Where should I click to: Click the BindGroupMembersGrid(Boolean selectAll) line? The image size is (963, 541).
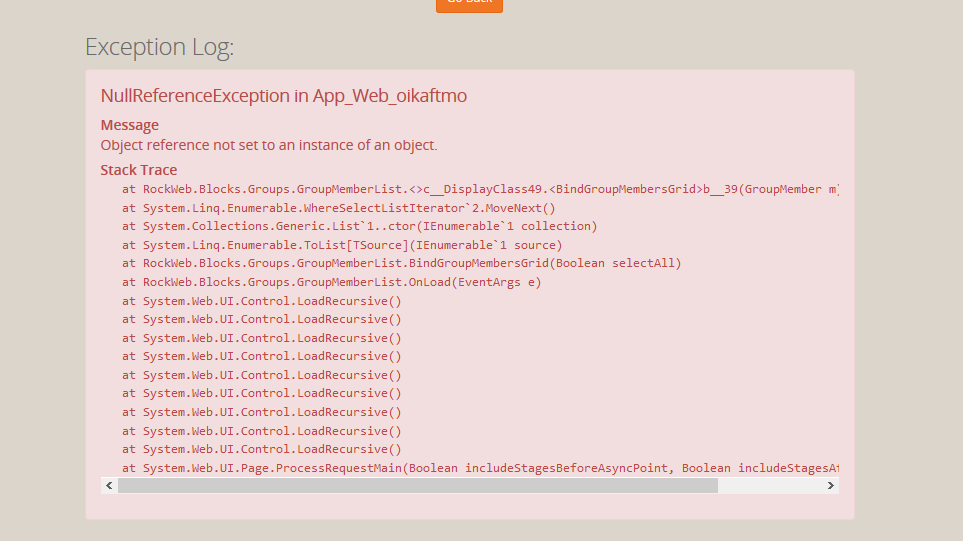pos(402,263)
